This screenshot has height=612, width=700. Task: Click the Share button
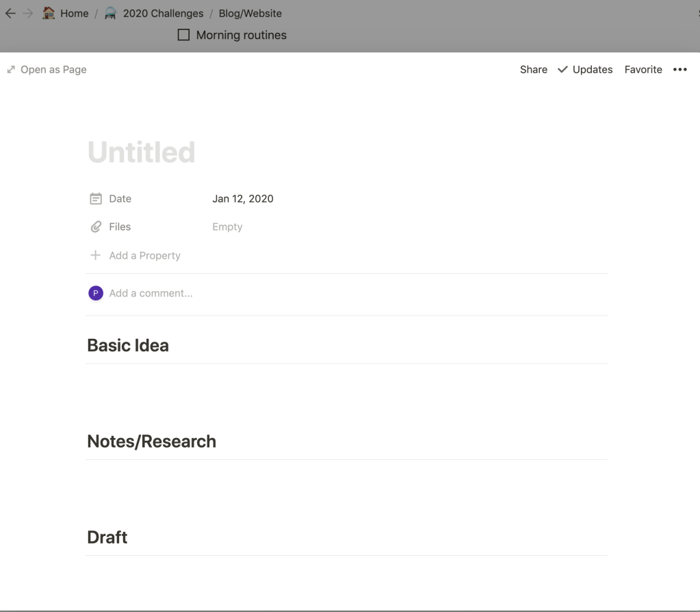click(x=533, y=70)
